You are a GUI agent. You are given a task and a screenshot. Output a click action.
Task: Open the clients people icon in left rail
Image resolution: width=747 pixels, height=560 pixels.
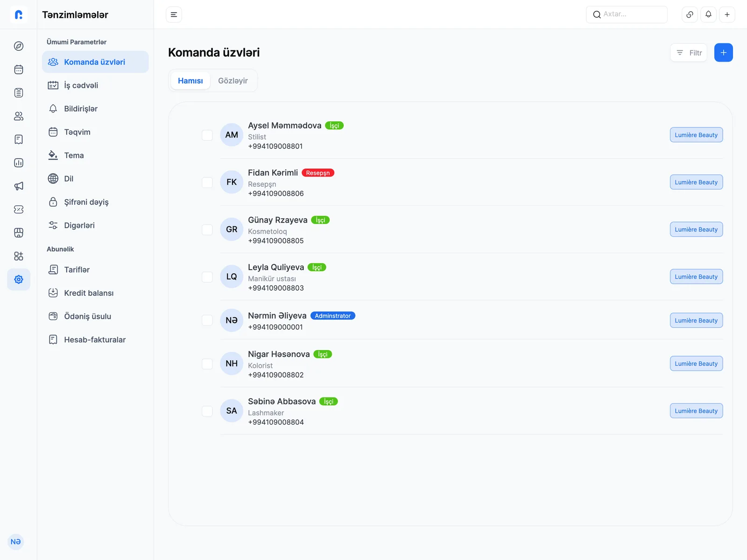(19, 116)
